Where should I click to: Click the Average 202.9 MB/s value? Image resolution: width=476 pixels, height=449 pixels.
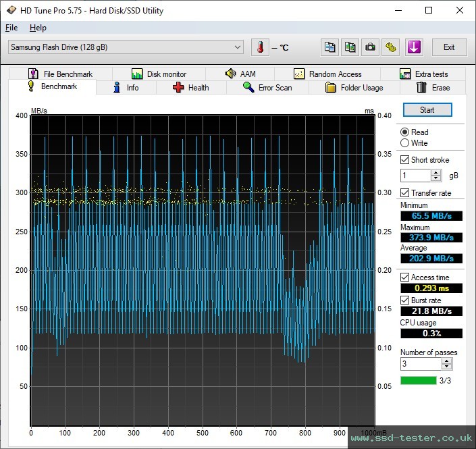(431, 259)
